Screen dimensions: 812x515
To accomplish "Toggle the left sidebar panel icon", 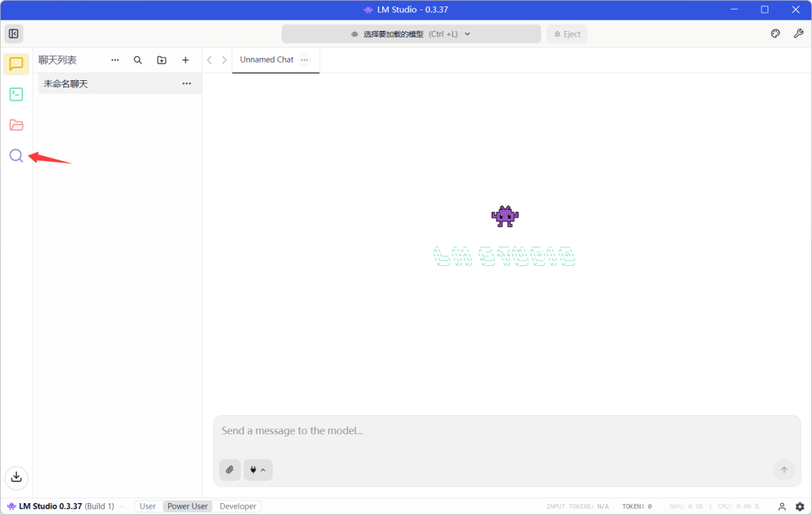I will (13, 33).
